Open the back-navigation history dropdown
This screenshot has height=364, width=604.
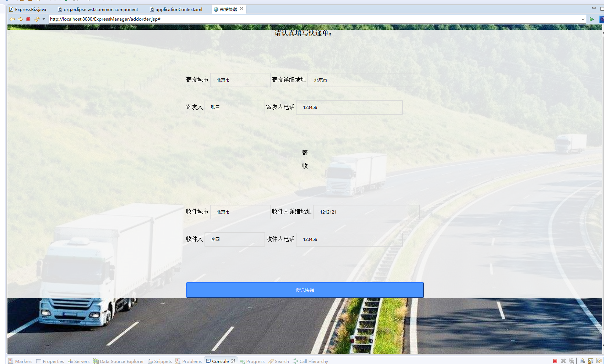[44, 19]
